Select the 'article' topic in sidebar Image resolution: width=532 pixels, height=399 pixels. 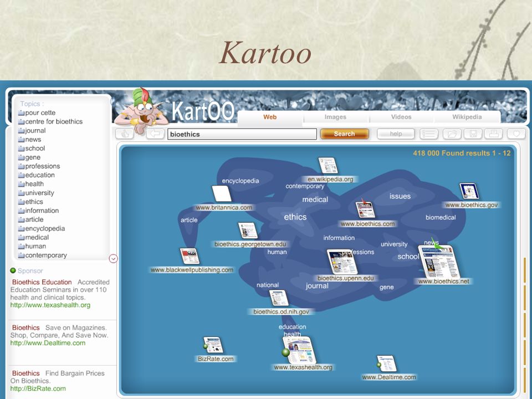pyautogui.click(x=30, y=219)
